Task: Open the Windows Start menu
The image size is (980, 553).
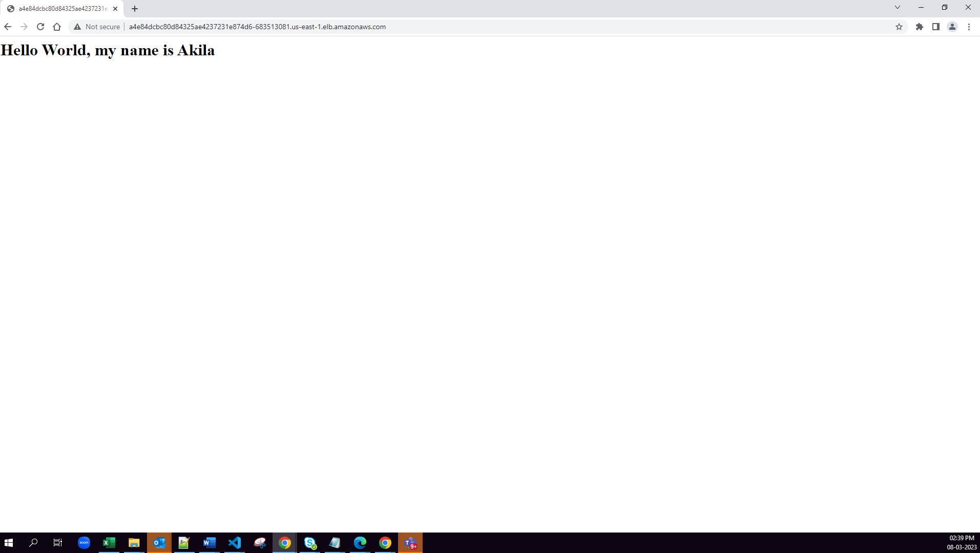Action: coord(9,543)
